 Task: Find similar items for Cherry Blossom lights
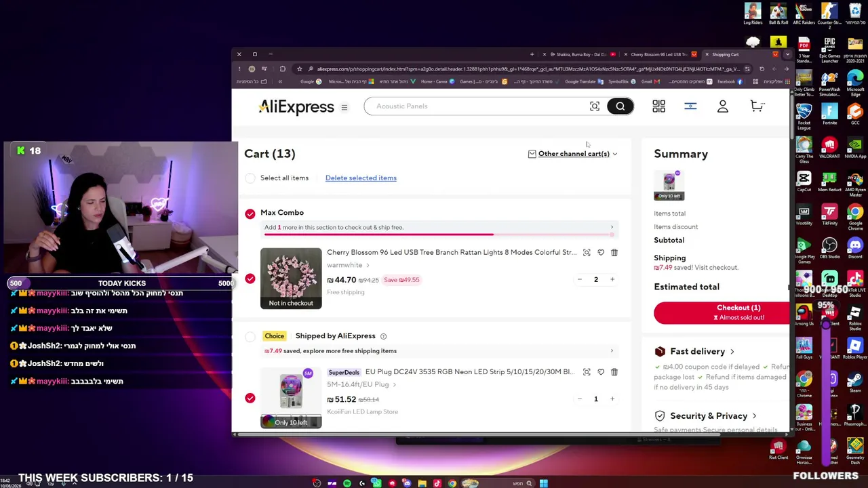pyautogui.click(x=587, y=252)
